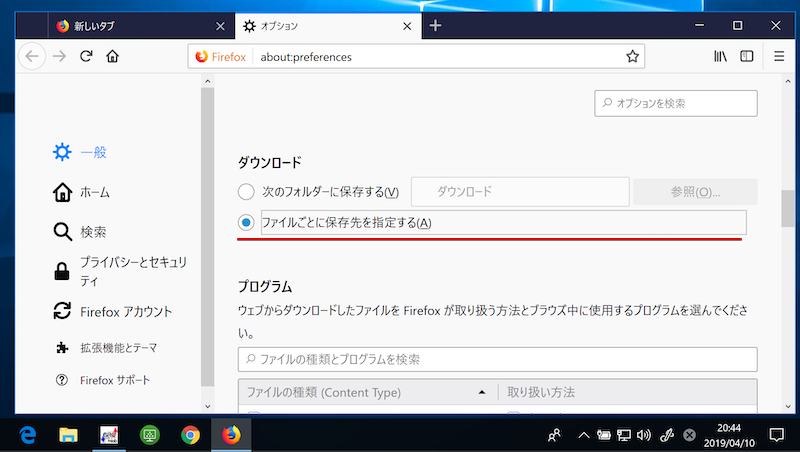The image size is (800, 452).
Task: Open new tab with plus icon
Action: (x=435, y=25)
